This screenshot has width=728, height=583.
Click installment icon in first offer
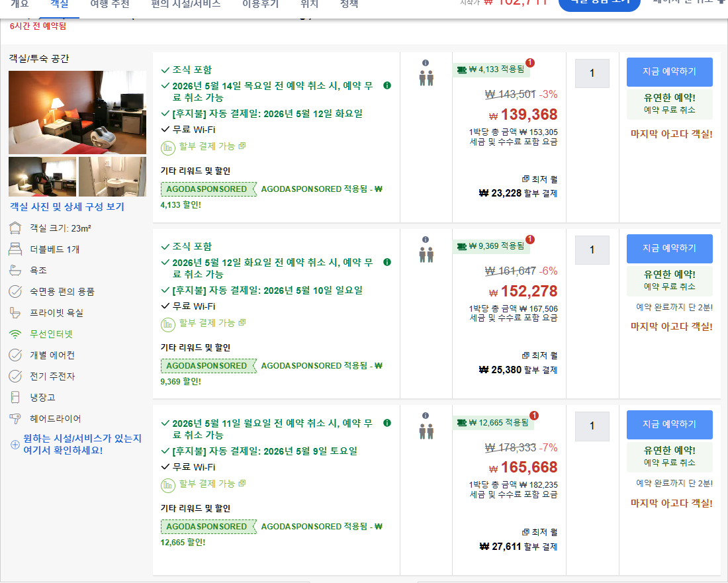pos(167,148)
